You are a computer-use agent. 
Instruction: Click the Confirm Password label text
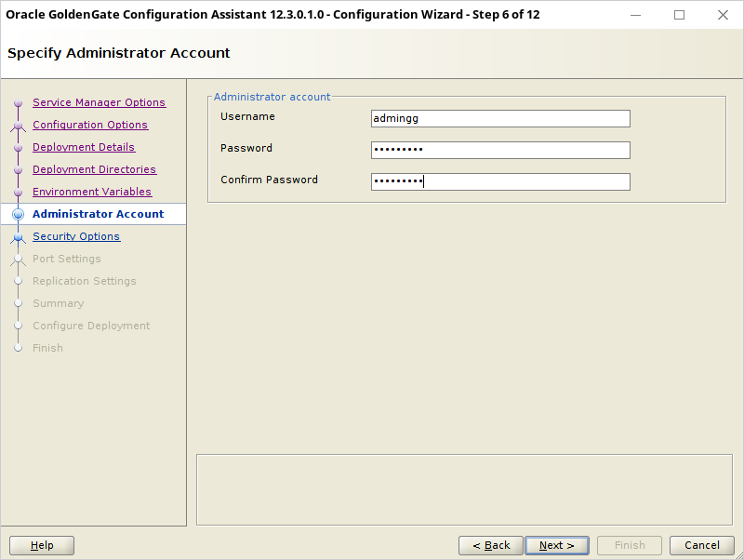point(269,180)
